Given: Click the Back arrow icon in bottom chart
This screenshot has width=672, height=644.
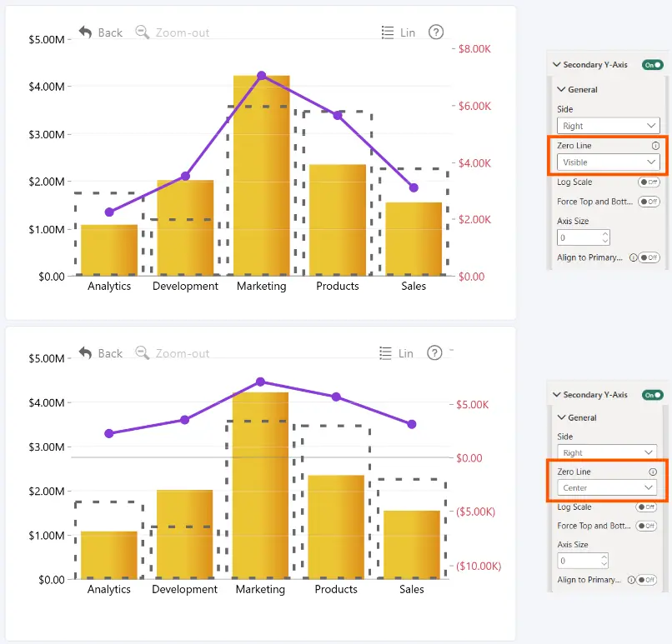Looking at the screenshot, I should (x=85, y=353).
